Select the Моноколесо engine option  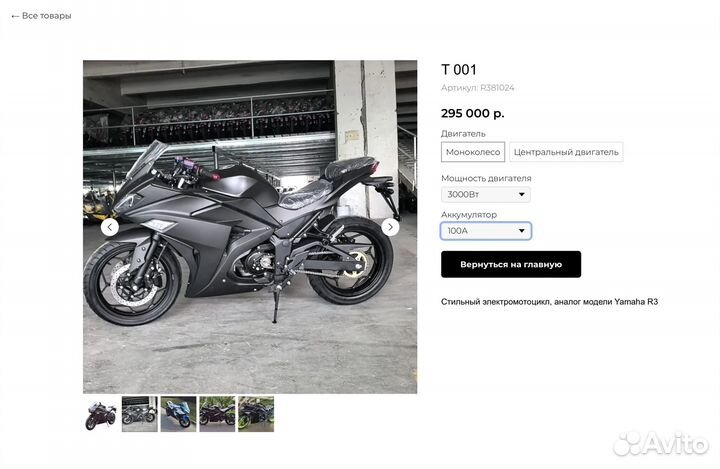click(x=473, y=152)
